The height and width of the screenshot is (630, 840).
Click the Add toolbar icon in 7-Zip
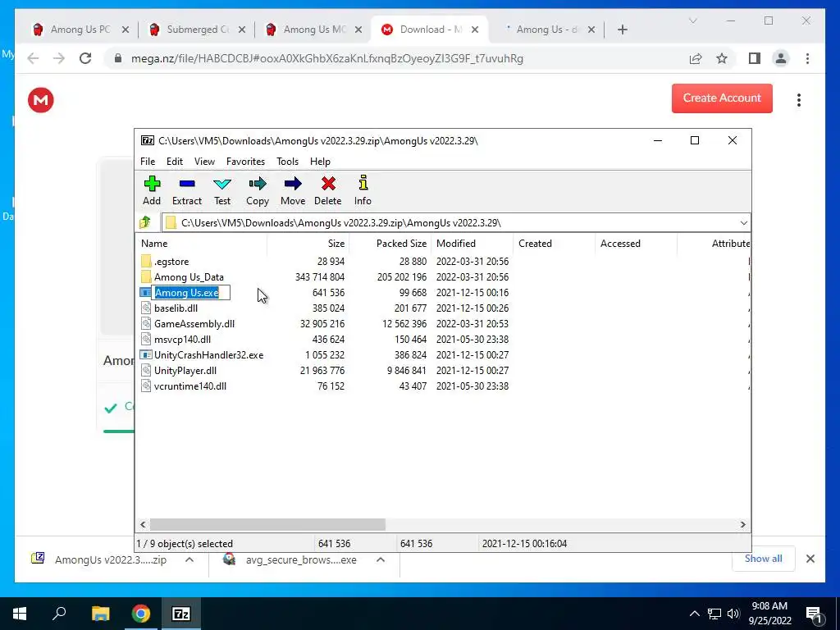pos(152,190)
